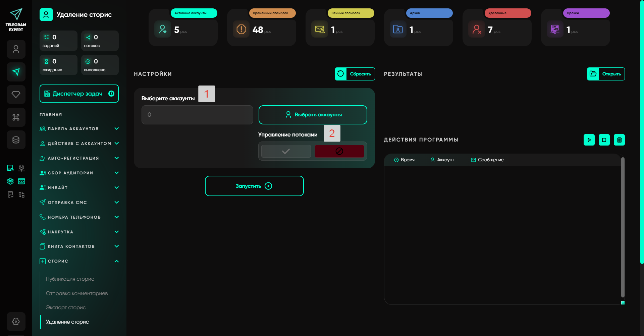Disable thread management with red prohibit toggle

339,151
